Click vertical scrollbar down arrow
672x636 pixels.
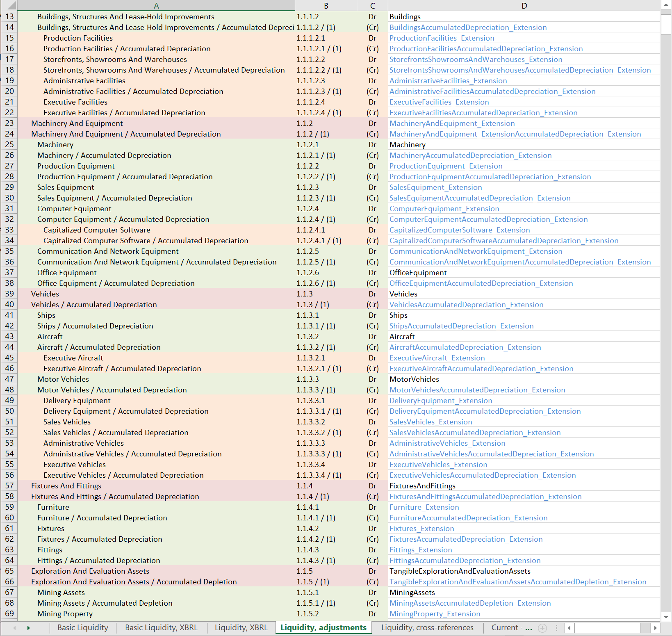click(666, 616)
